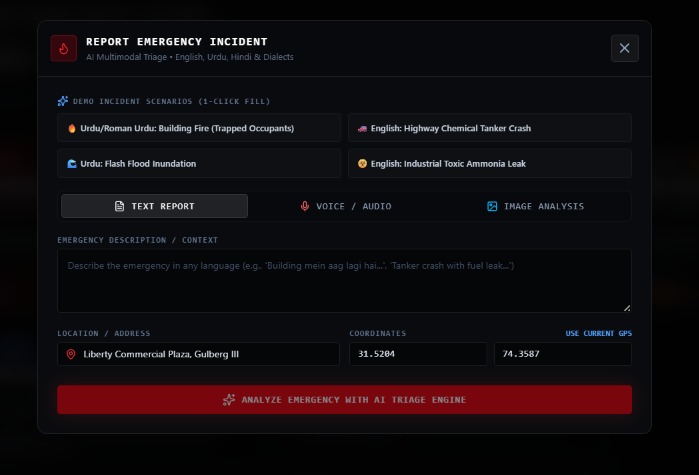The width and height of the screenshot is (699, 475).
Task: Click the AI Multimodal Triage subtitle text
Action: tap(189, 57)
